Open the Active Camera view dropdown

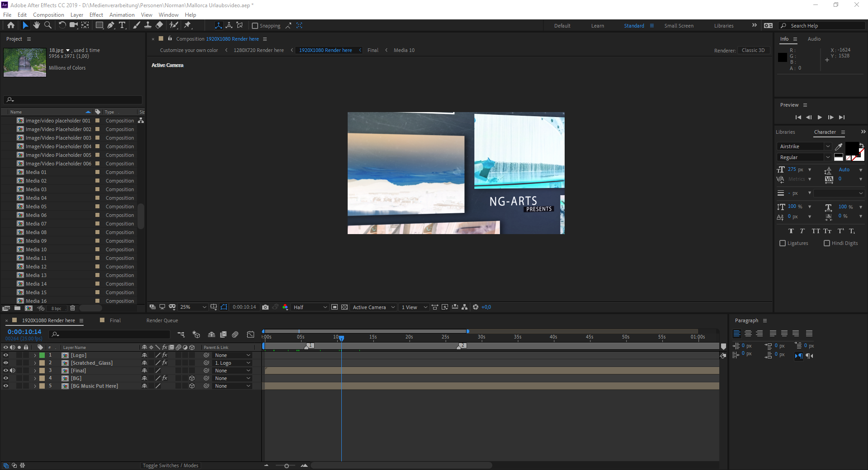[x=374, y=307]
